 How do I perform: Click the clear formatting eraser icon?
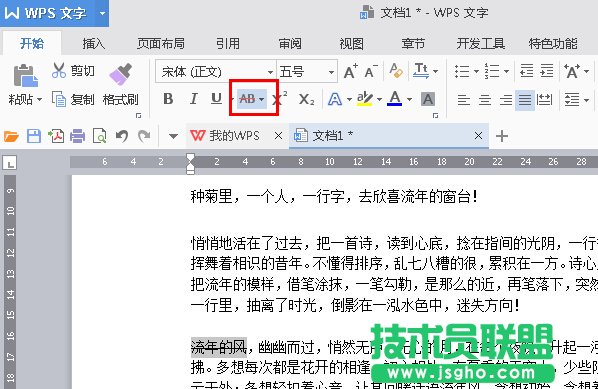(396, 71)
